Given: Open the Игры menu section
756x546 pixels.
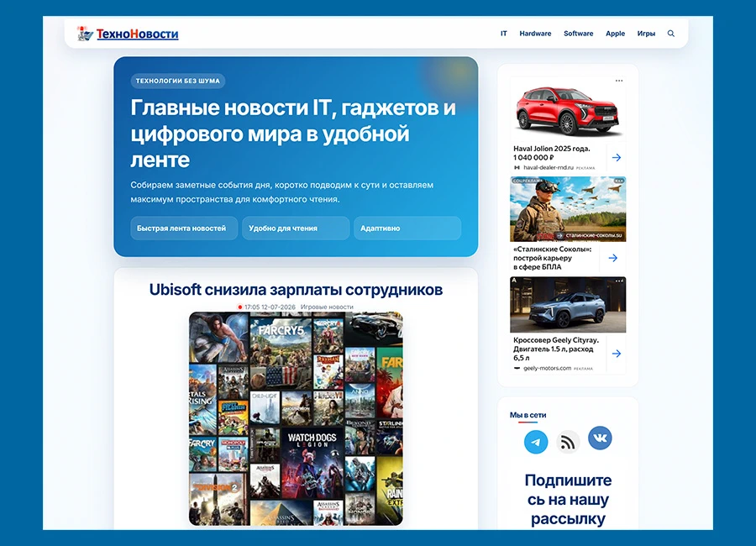Looking at the screenshot, I should click(646, 34).
